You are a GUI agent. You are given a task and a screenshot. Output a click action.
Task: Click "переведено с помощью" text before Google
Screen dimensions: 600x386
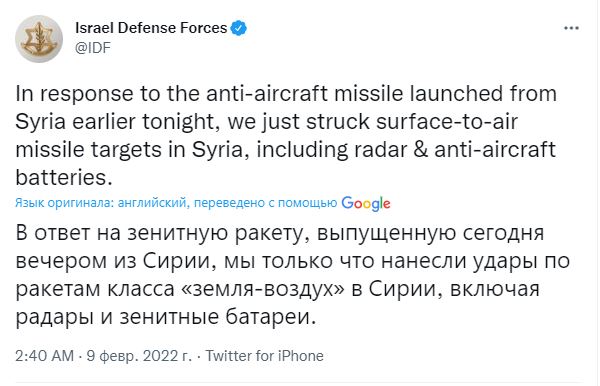click(x=265, y=203)
